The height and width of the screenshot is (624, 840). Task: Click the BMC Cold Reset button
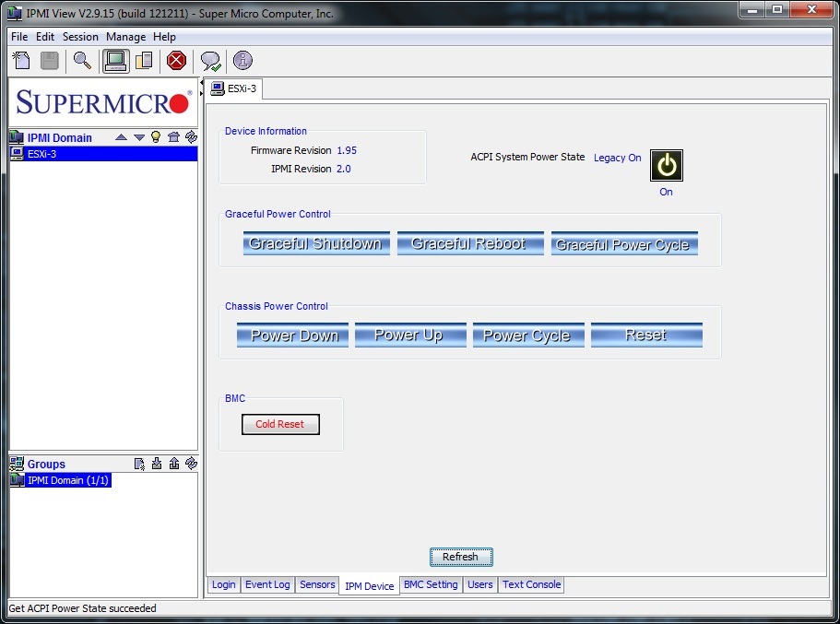tap(280, 424)
